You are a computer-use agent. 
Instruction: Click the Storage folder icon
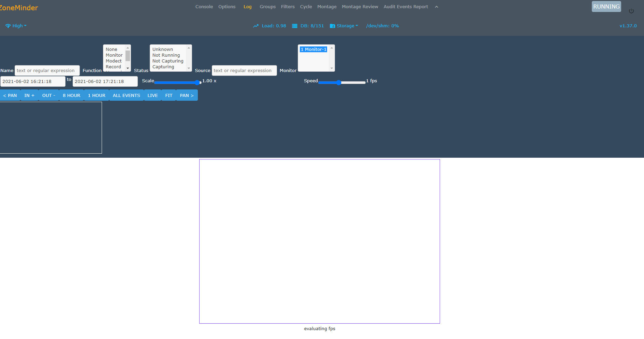pos(332,26)
